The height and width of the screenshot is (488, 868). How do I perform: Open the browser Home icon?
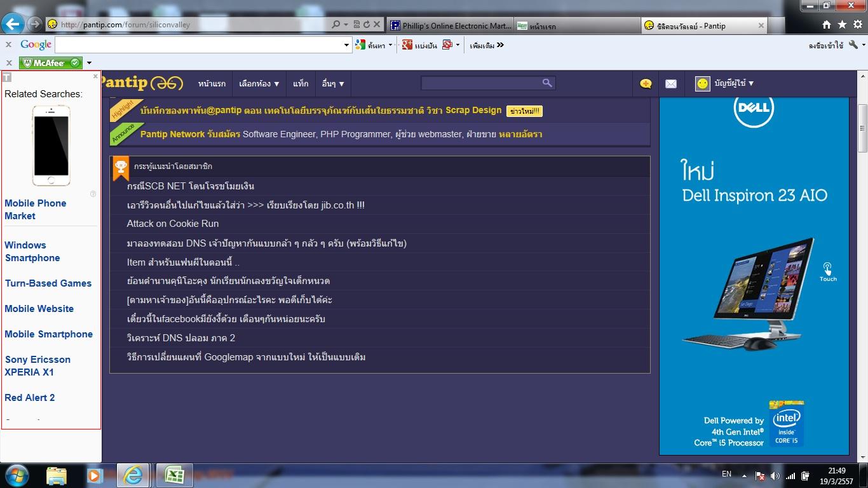pos(827,24)
